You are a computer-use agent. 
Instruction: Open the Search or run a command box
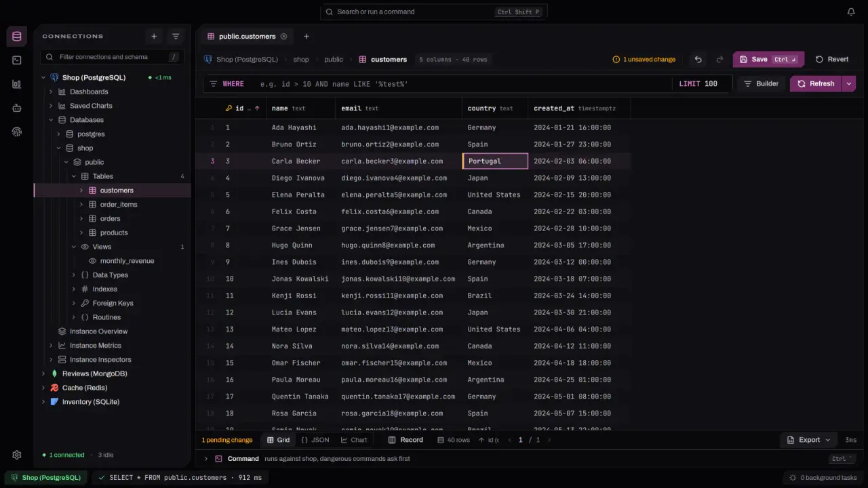434,12
